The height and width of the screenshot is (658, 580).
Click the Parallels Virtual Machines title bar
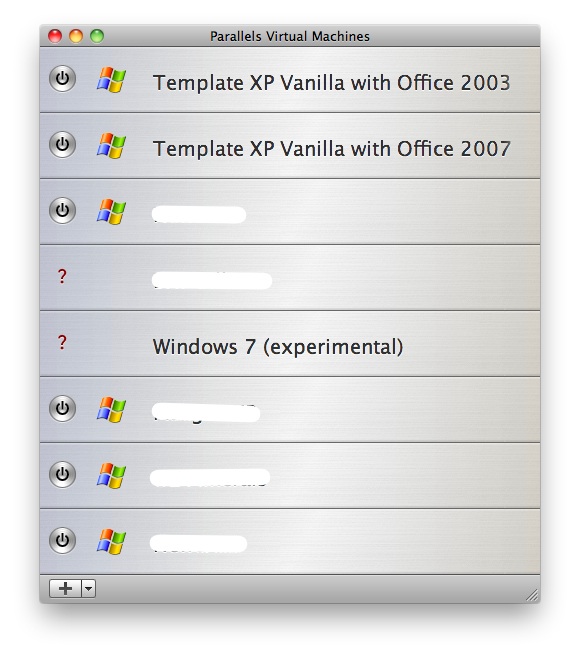tap(290, 36)
